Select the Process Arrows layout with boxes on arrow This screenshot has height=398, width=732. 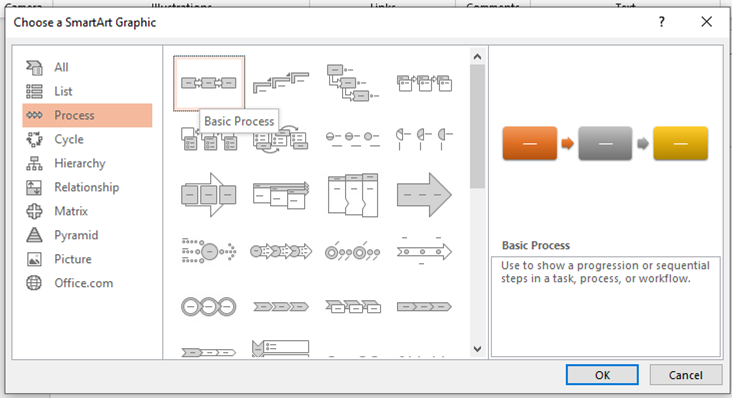tap(209, 195)
